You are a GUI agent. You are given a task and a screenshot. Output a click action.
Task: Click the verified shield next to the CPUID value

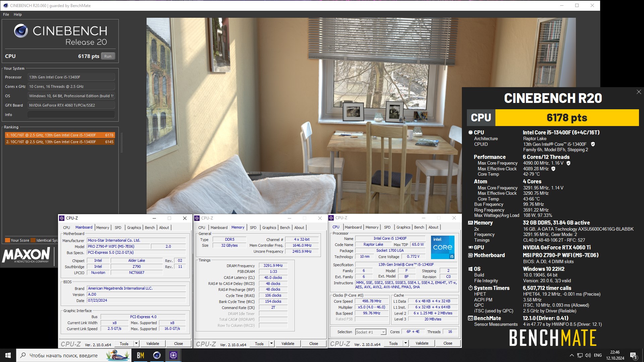click(593, 144)
